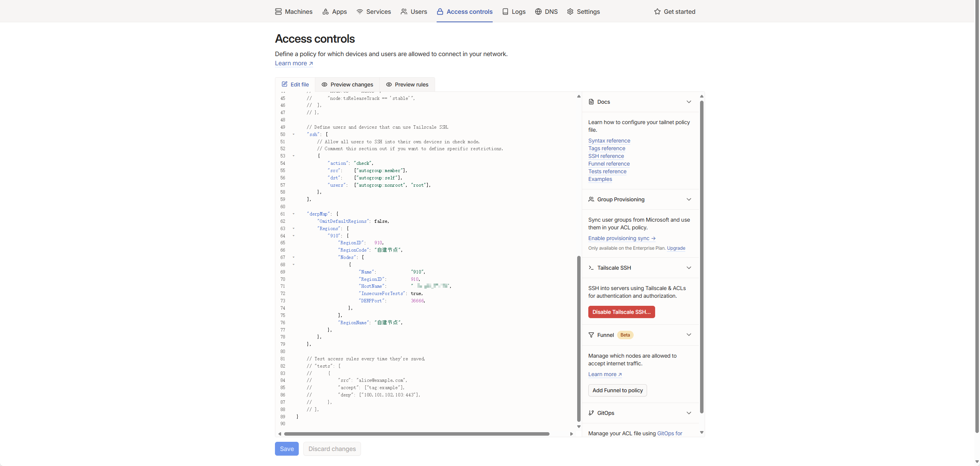Open the Tests reference link
The height and width of the screenshot is (466, 980).
coord(608,171)
